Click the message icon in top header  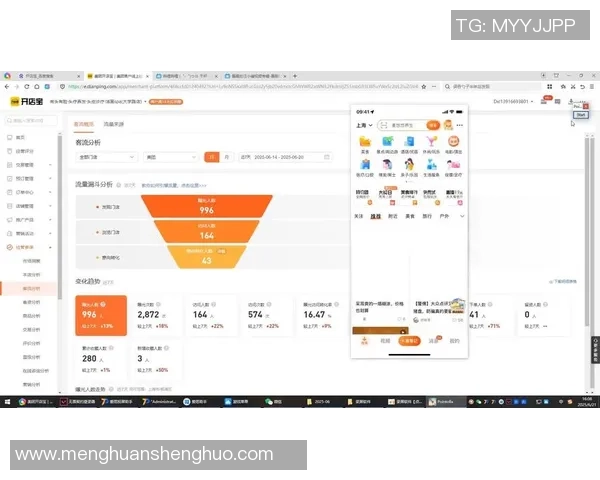[558, 101]
